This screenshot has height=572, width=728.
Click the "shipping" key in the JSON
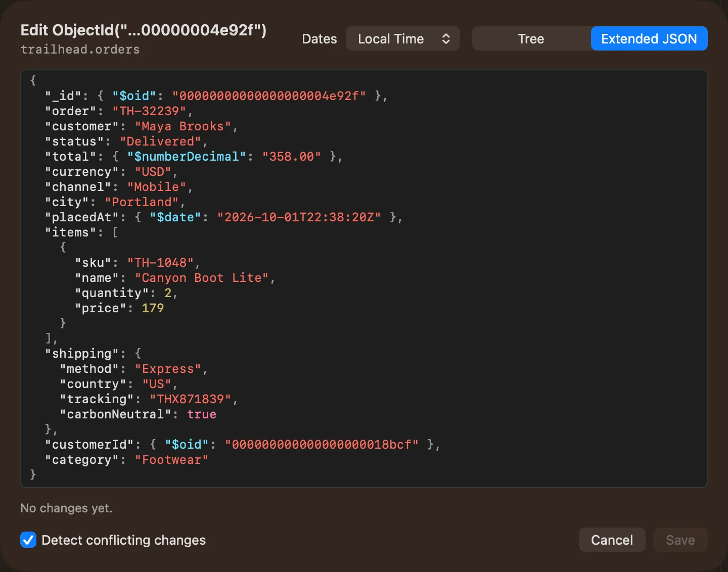82,354
